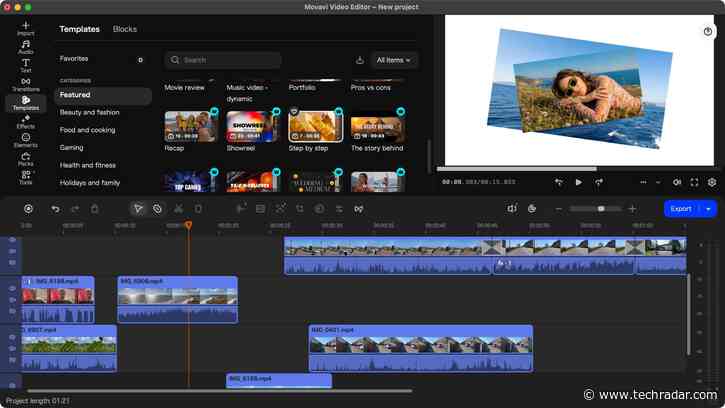Play the preview video
Screen dimensions: 725x408
578,182
